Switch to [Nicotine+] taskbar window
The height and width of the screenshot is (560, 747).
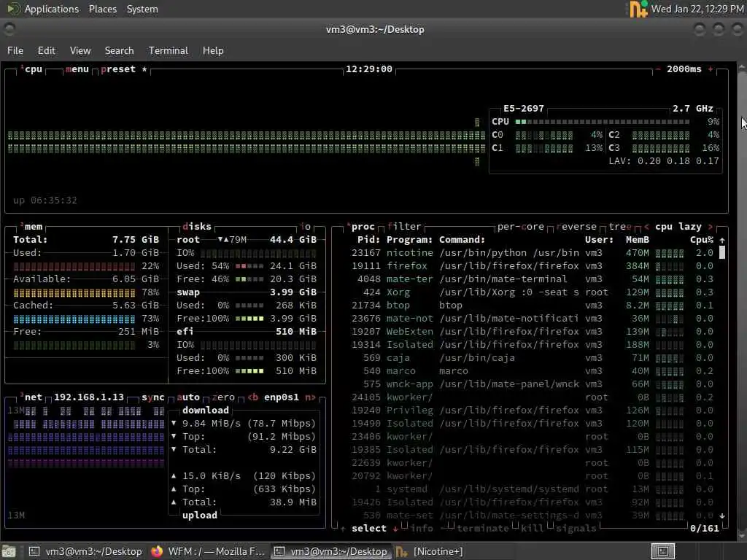click(x=429, y=551)
